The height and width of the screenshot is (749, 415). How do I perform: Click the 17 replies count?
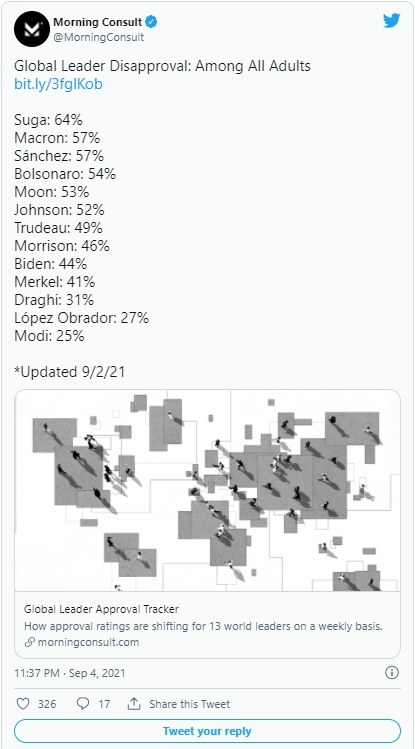coord(104,704)
